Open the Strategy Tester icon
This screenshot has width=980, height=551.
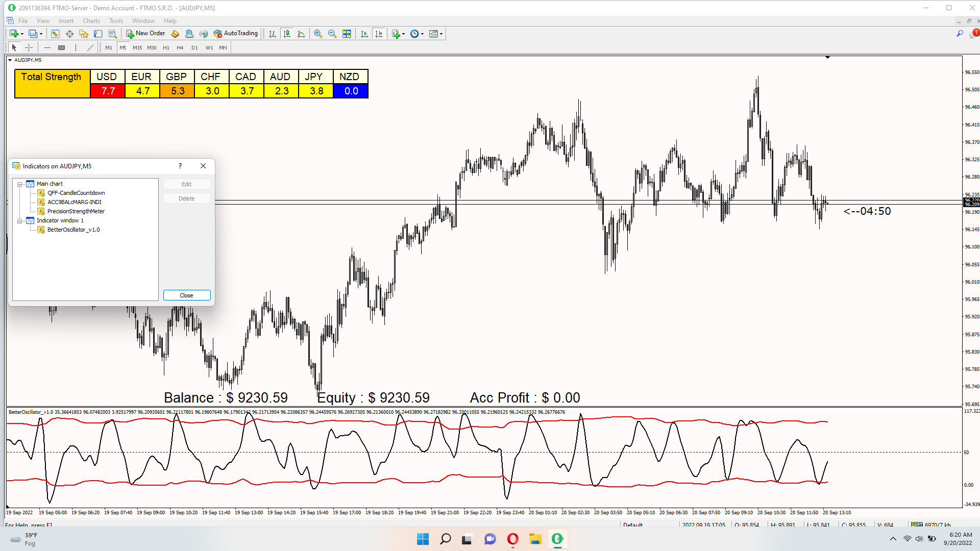point(112,34)
